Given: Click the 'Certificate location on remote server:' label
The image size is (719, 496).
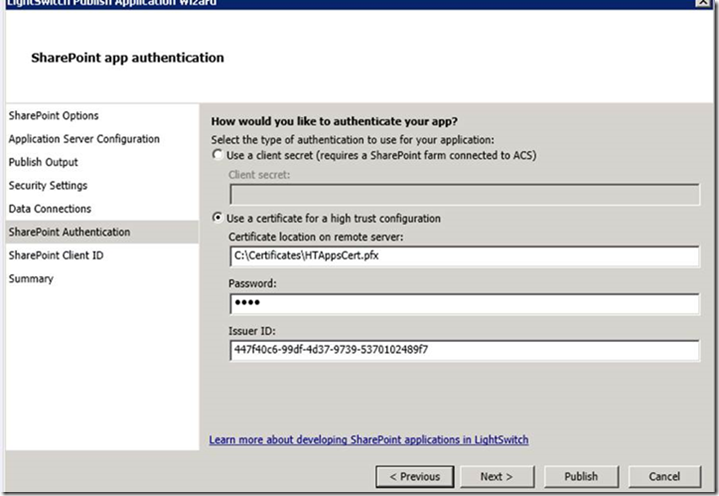Looking at the screenshot, I should [x=316, y=237].
